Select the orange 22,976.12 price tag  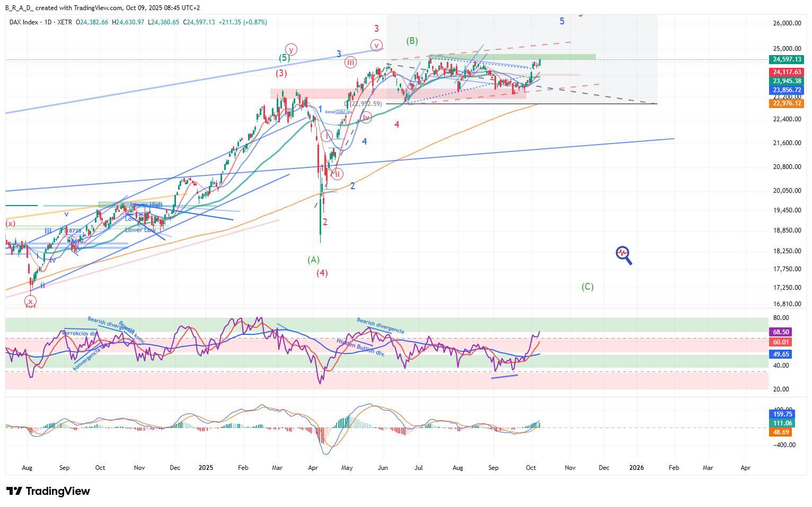787,103
